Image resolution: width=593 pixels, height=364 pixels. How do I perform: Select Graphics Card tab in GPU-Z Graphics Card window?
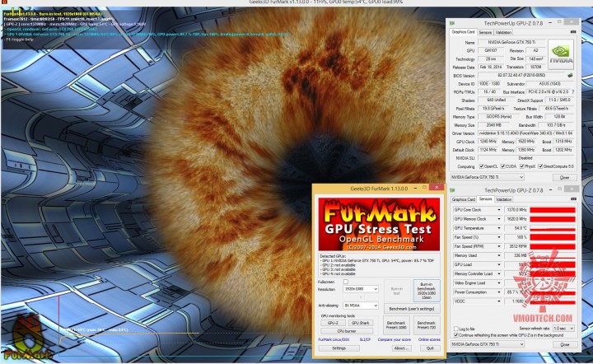pos(463,32)
